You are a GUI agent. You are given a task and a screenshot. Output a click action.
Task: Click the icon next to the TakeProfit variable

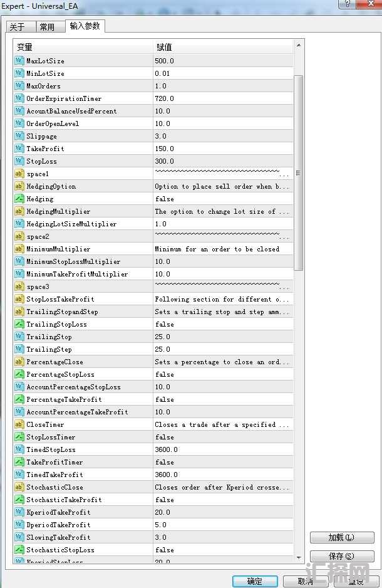[x=19, y=149]
